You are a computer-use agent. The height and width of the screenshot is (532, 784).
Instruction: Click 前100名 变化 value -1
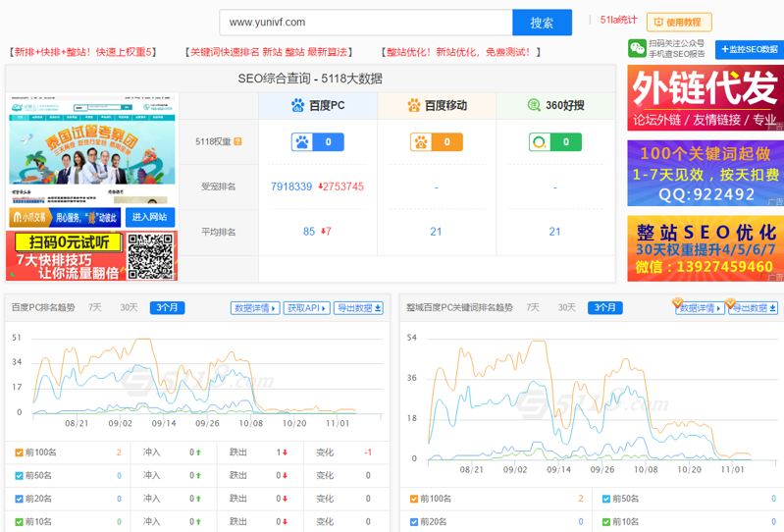coord(368,452)
